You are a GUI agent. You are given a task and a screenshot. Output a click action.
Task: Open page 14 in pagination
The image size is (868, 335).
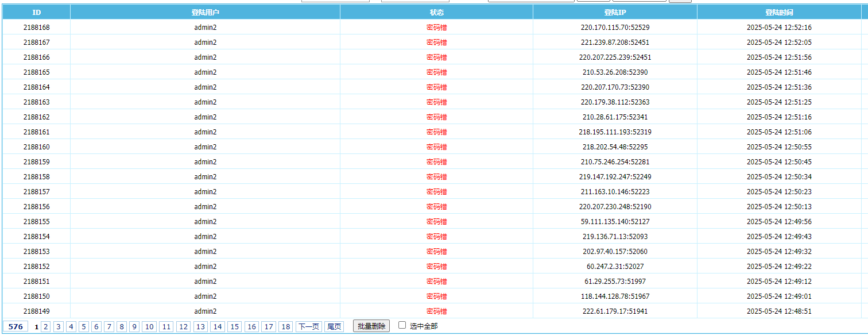(217, 326)
